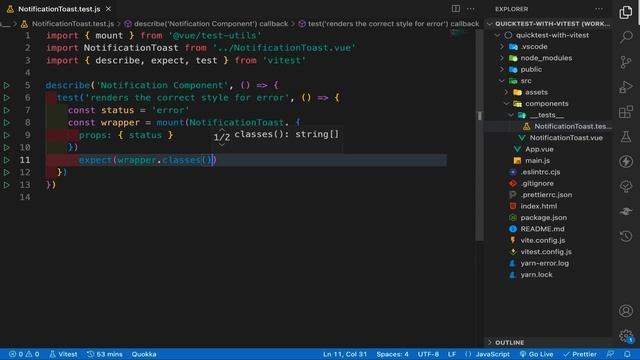Open Run and Debug view
Image resolution: width=640 pixels, height=360 pixels.
pos(626,87)
